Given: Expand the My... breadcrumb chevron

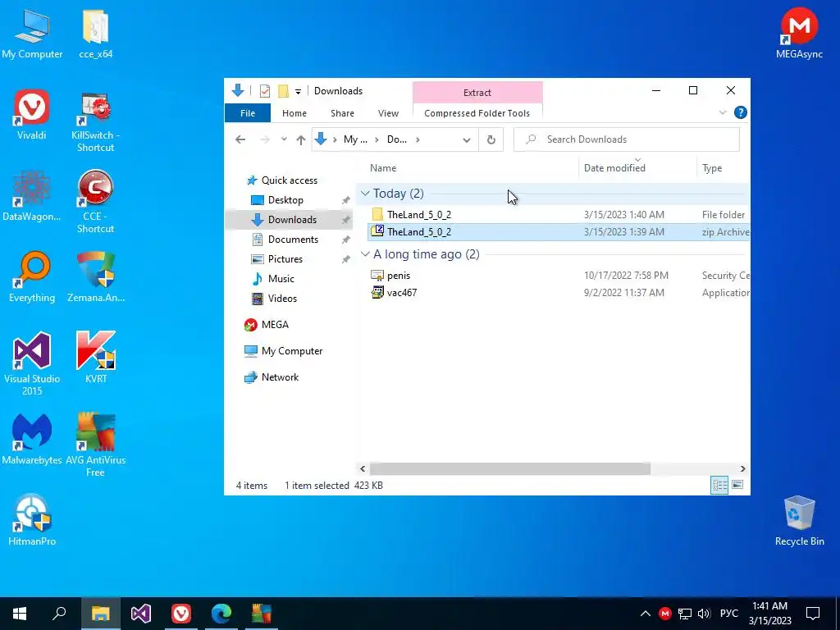Looking at the screenshot, I should click(x=377, y=139).
